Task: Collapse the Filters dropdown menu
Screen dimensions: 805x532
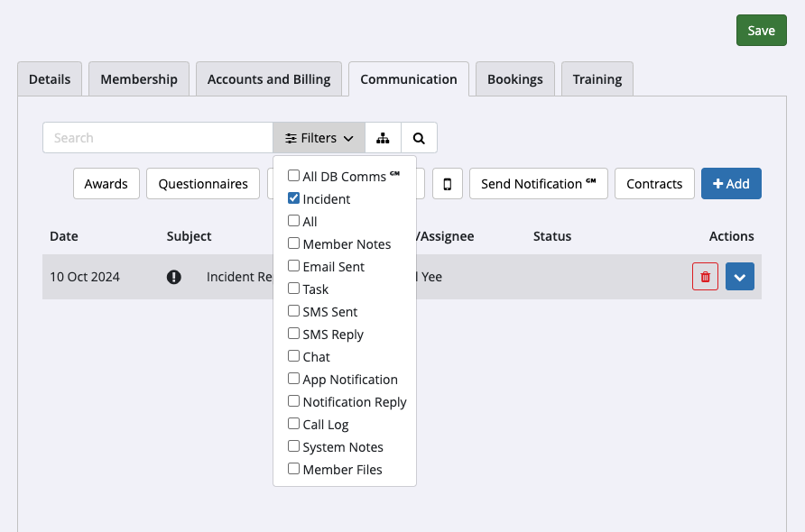Action: coord(319,138)
